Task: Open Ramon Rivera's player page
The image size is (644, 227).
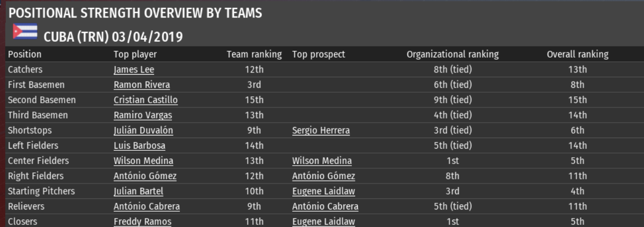Action: tap(141, 85)
